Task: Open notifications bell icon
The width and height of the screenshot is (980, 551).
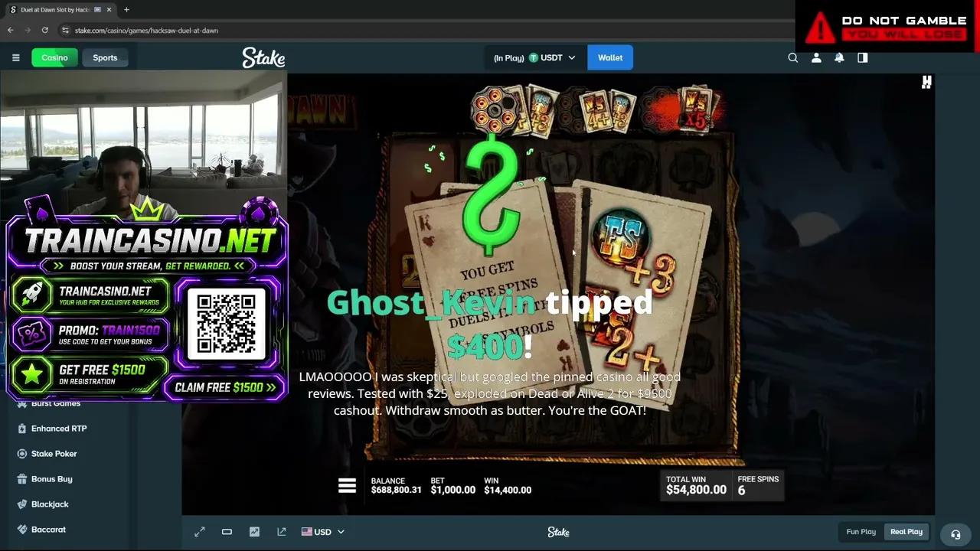Action: point(839,57)
